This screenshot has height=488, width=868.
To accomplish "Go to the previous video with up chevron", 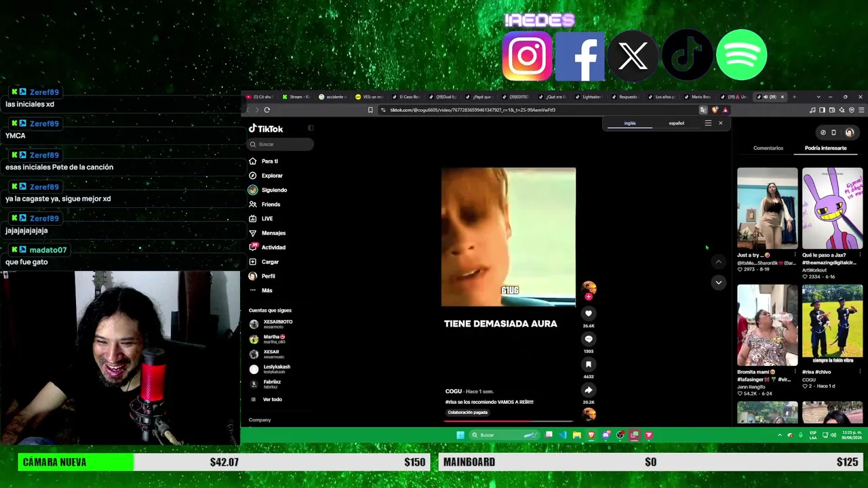I will coord(718,262).
